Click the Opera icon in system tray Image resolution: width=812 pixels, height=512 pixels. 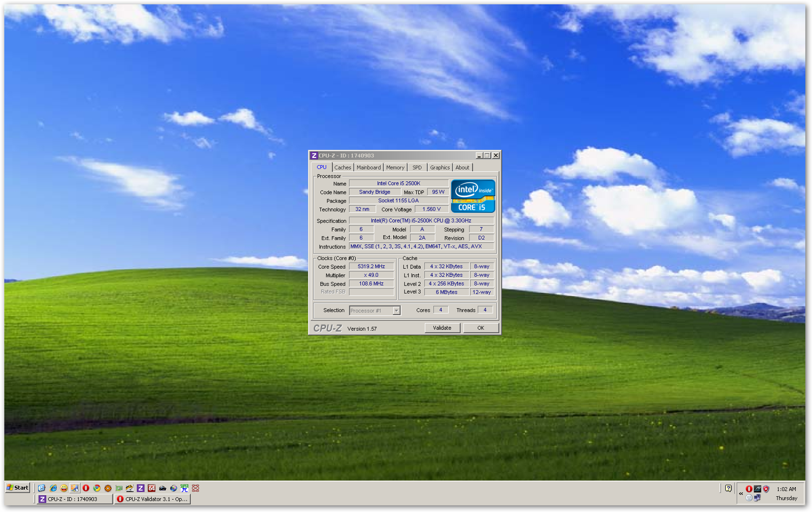coord(749,489)
